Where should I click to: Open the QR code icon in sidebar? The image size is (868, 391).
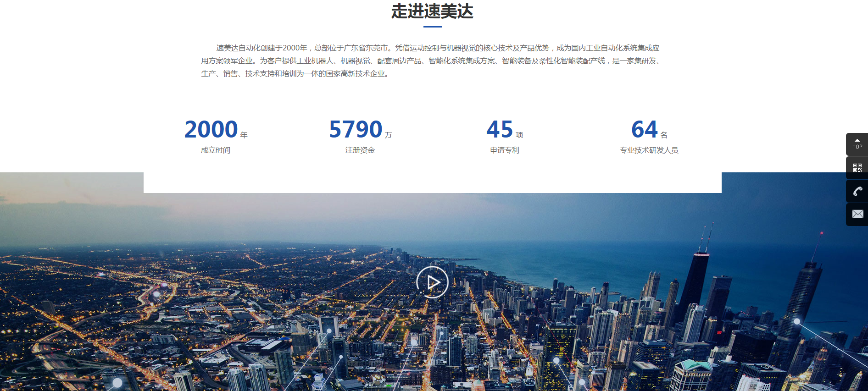click(x=857, y=168)
